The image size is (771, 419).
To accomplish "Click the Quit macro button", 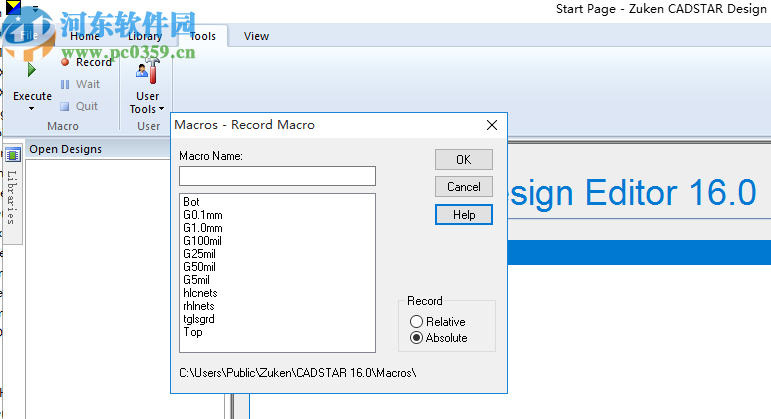I will coord(79,106).
